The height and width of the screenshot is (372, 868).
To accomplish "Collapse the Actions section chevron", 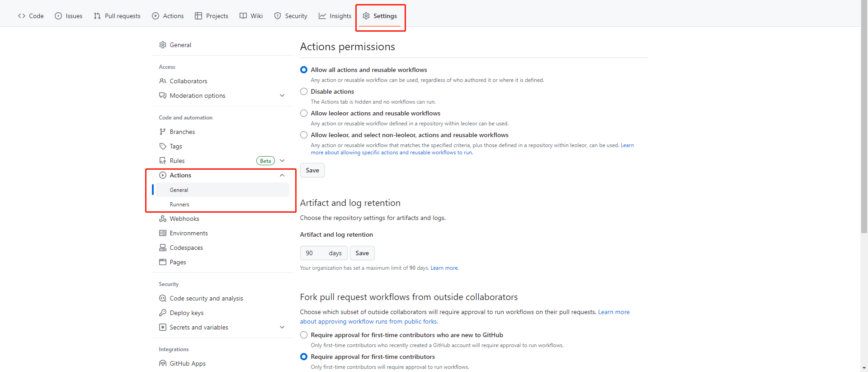I will point(282,175).
